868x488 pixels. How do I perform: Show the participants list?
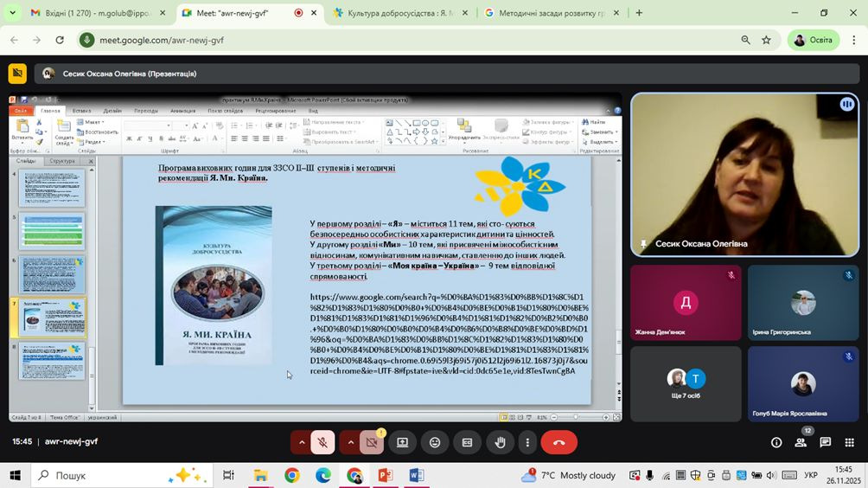[801, 442]
